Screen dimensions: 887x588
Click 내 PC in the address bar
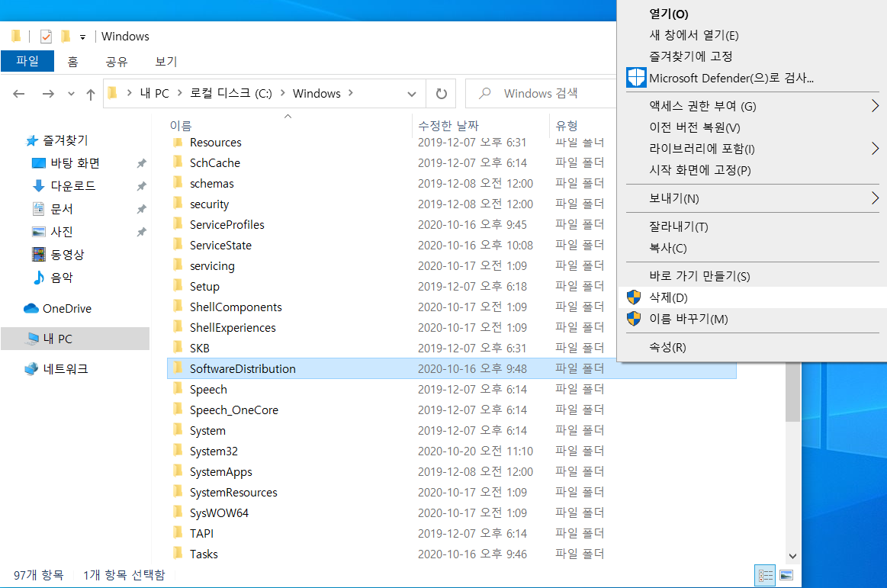point(154,93)
